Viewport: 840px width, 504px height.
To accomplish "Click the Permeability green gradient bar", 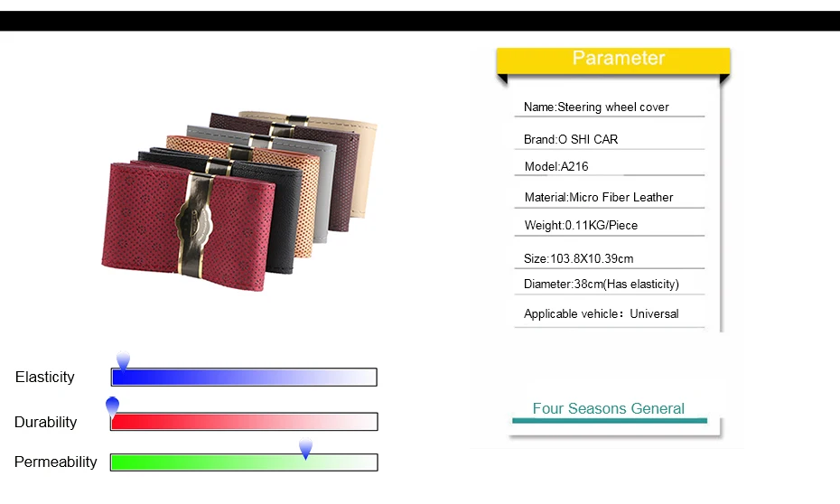I will (x=244, y=462).
